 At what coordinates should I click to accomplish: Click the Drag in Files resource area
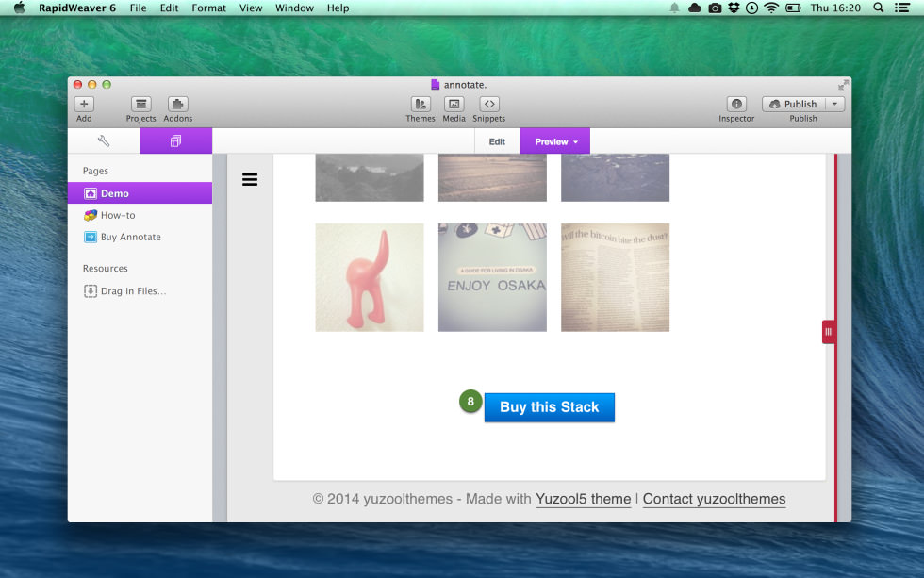point(140,291)
